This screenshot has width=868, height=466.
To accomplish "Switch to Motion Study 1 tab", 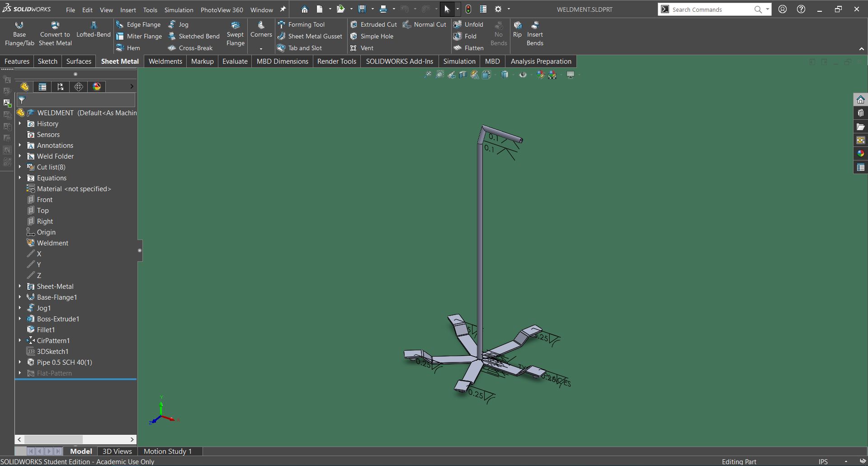I will point(168,451).
